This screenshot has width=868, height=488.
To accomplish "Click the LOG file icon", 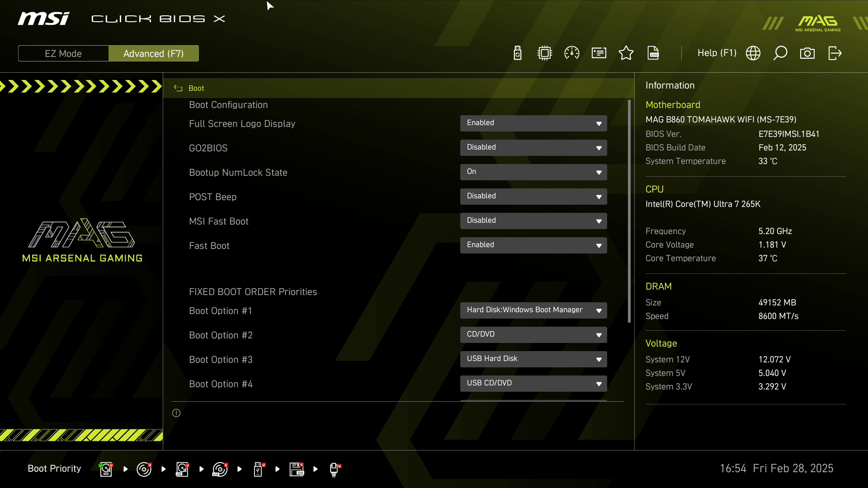I will pyautogui.click(x=653, y=53).
